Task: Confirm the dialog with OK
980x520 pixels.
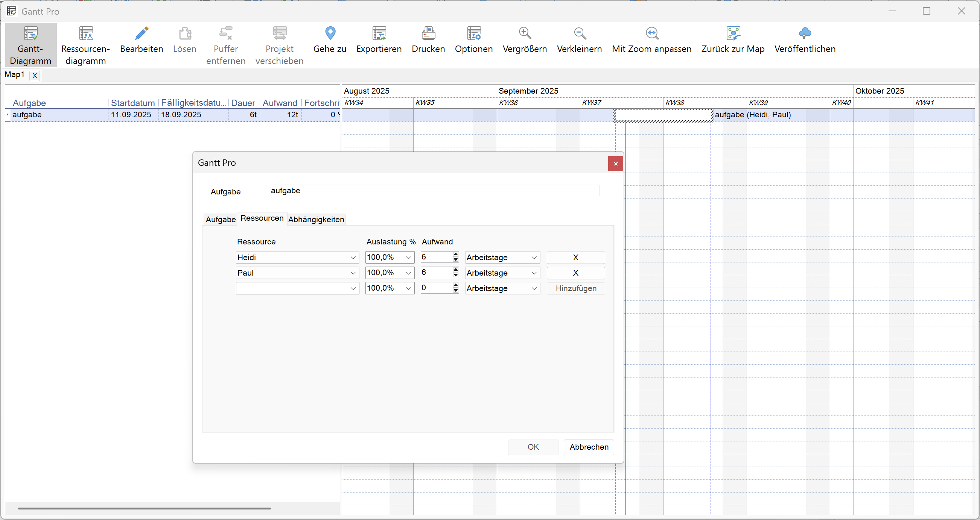Action: [533, 447]
